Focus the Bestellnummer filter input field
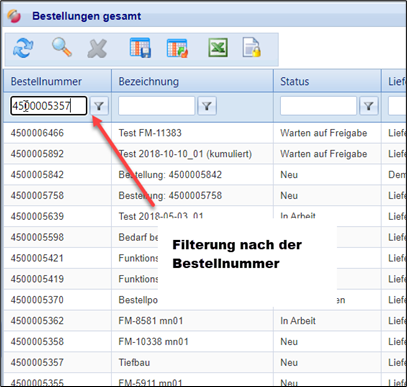The height and width of the screenshot is (387, 407). pos(49,106)
